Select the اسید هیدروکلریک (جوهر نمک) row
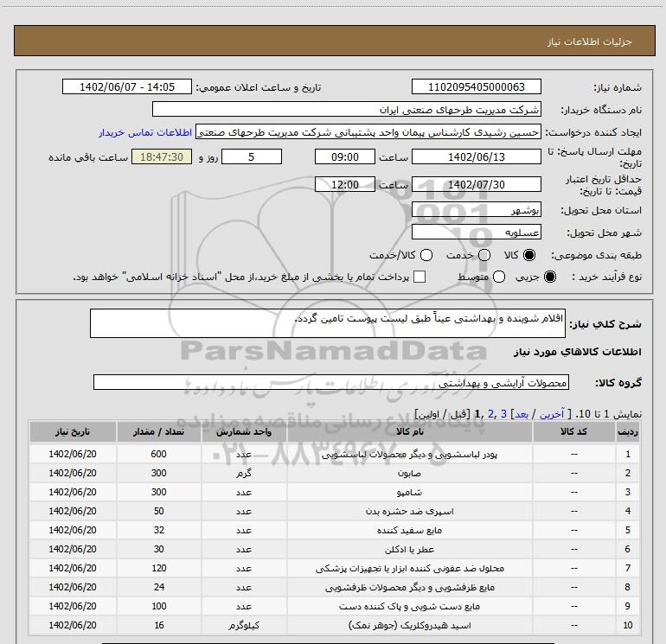The width and height of the screenshot is (666, 644). click(x=334, y=625)
